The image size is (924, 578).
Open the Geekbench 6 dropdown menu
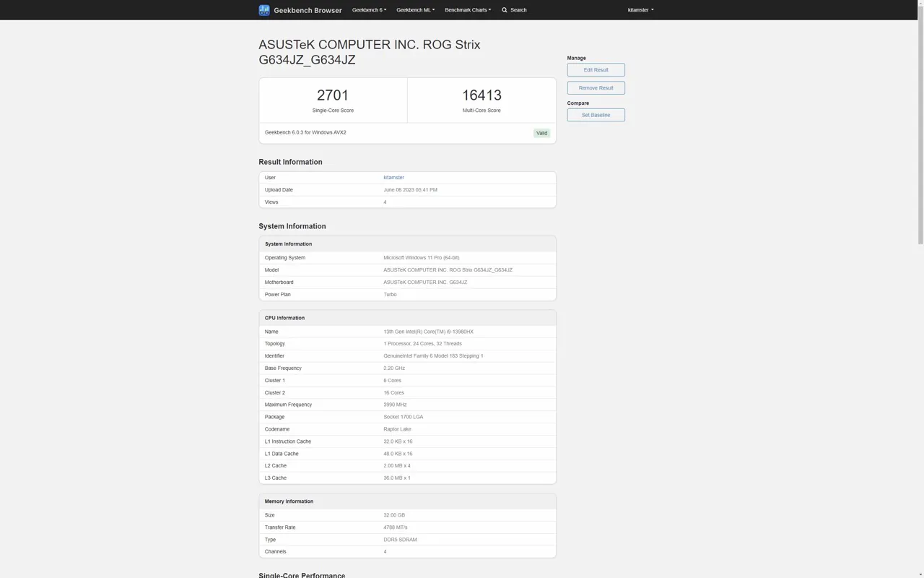pyautogui.click(x=369, y=10)
